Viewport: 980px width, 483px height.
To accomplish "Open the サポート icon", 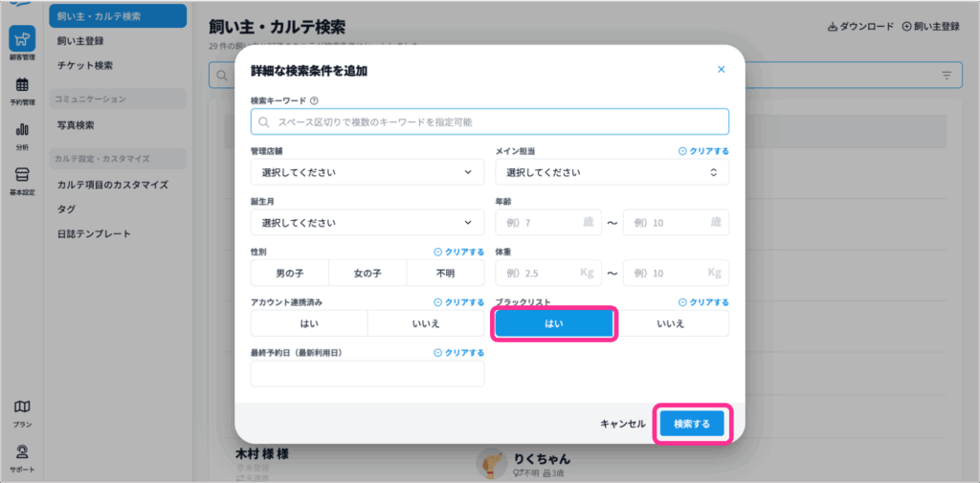I will tap(21, 456).
